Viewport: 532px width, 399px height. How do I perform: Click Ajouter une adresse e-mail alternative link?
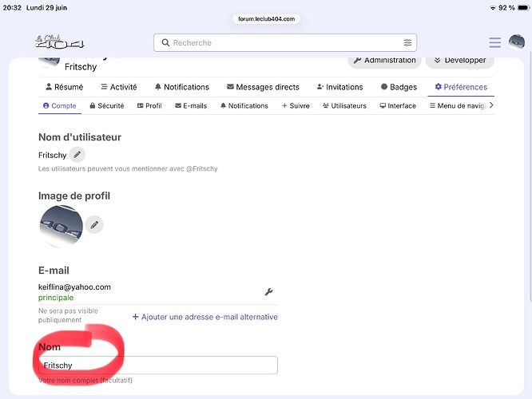pos(205,317)
